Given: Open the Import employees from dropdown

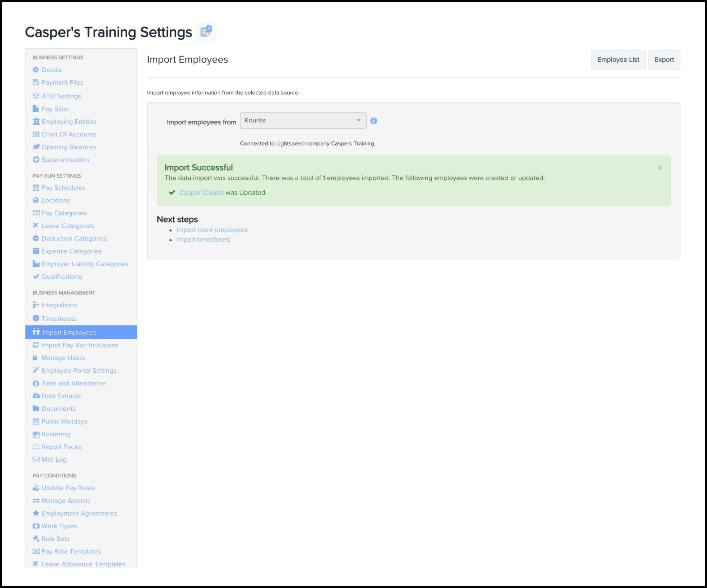Looking at the screenshot, I should [x=303, y=120].
